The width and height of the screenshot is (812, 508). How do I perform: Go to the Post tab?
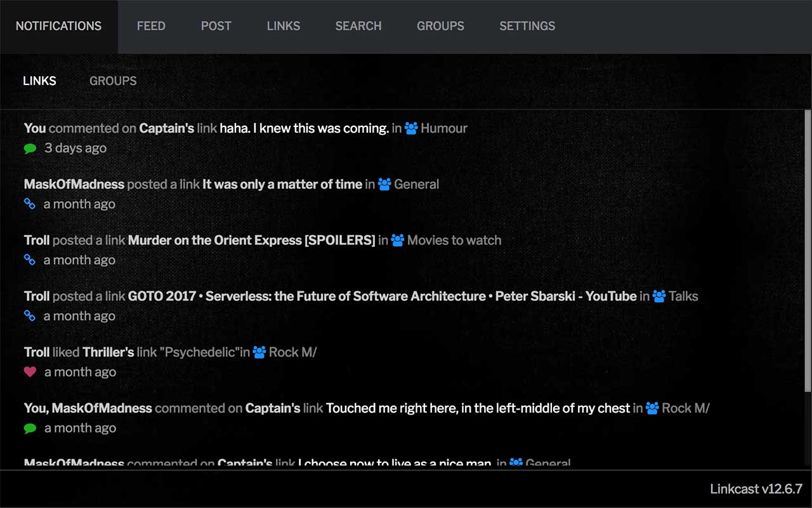(216, 26)
